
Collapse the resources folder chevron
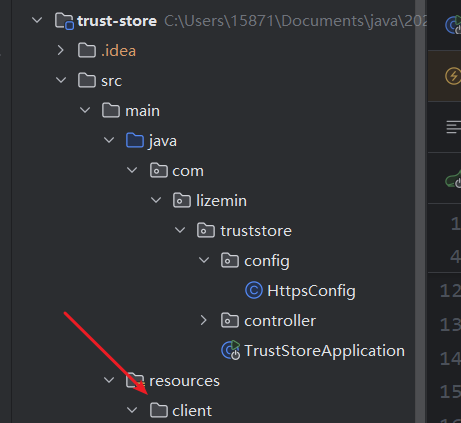(109, 380)
